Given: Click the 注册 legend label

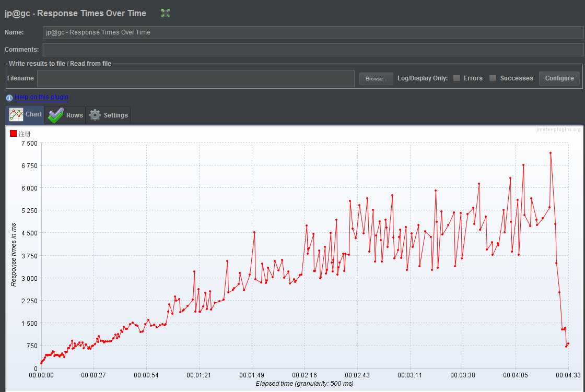Looking at the screenshot, I should coord(25,134).
